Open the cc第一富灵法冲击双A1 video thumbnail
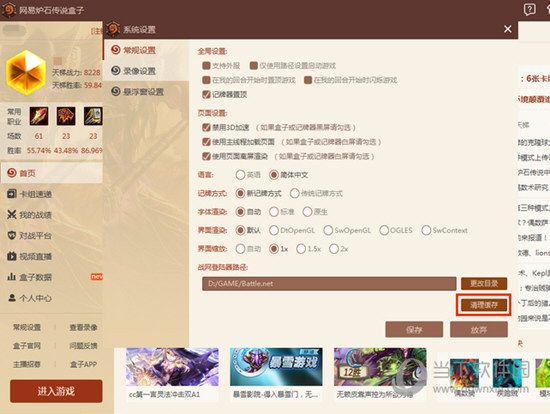 [172, 367]
